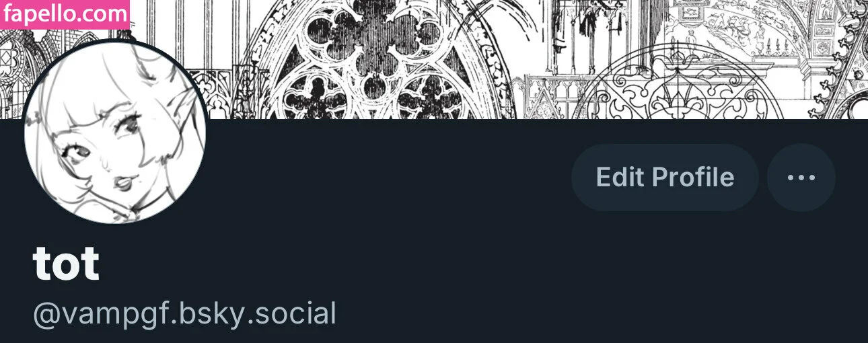Click the bsky.social domain part of the handle
The image size is (868, 343).
pyautogui.click(x=257, y=315)
